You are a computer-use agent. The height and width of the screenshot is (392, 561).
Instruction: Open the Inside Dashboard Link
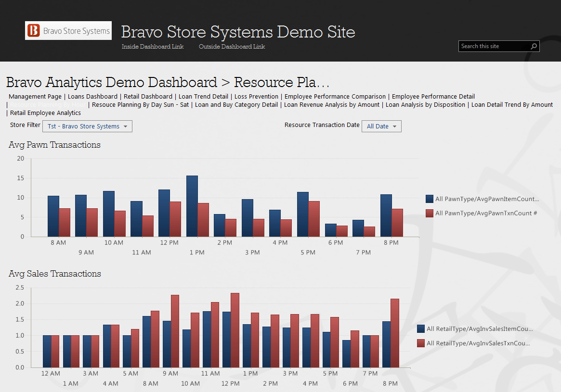153,47
